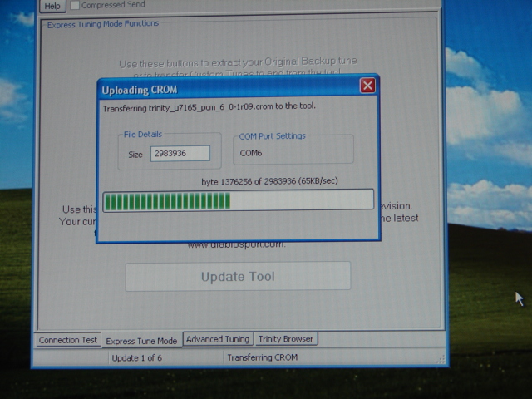This screenshot has height=399, width=532.
Task: Click the 'Update 1 of 6' status panel
Action: coord(137,357)
